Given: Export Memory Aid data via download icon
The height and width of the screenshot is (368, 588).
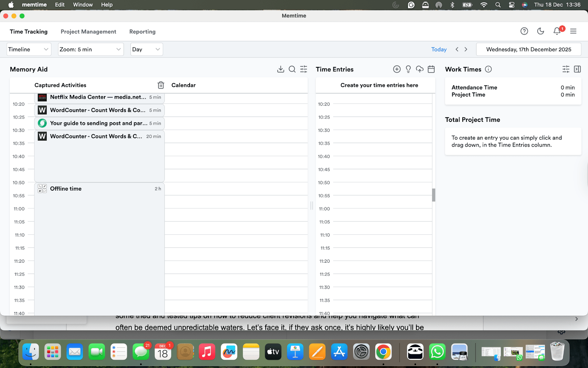Looking at the screenshot, I should point(281,69).
